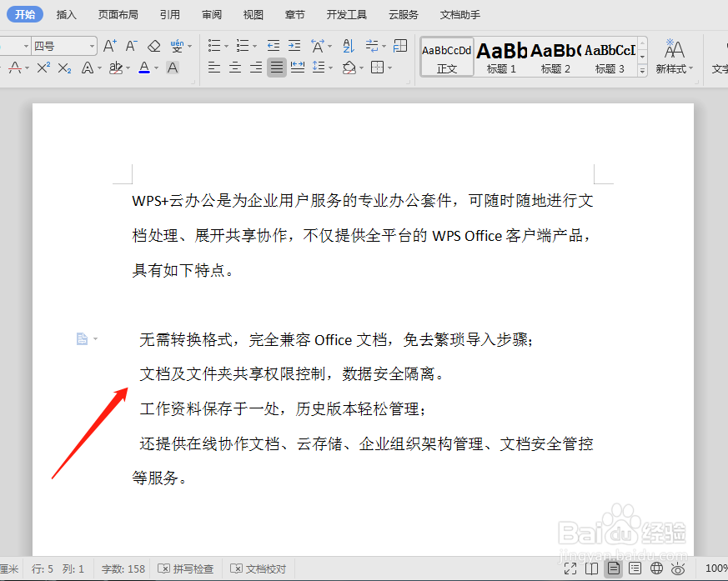Click the decrease font size icon
Viewport: 728px width, 581px height.
(x=132, y=46)
